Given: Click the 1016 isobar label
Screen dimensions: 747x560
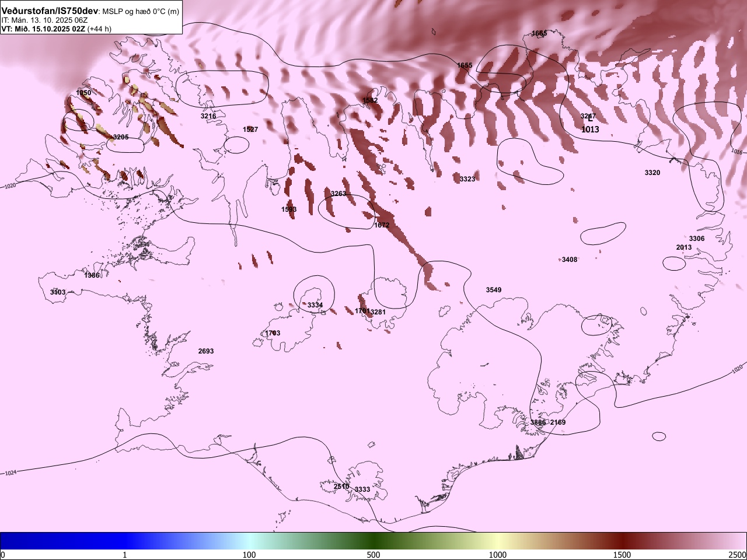Looking at the screenshot, I should point(736,151).
